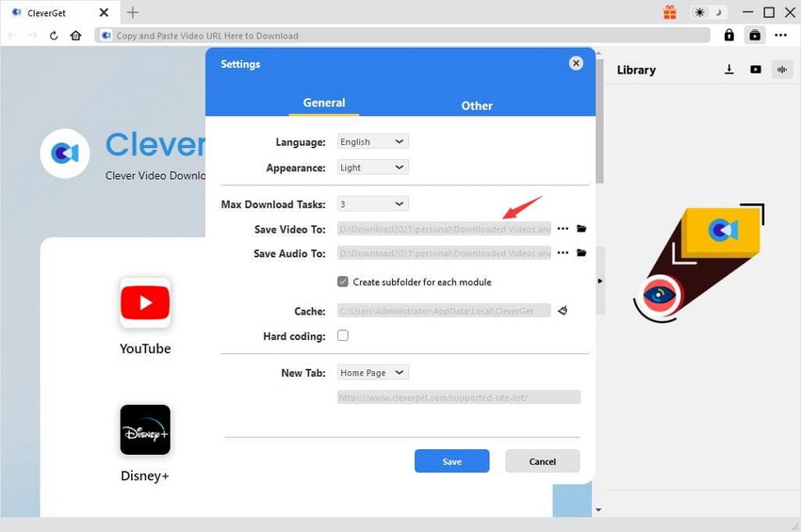
Task: Open the Save Audio To folder
Action: (581, 252)
